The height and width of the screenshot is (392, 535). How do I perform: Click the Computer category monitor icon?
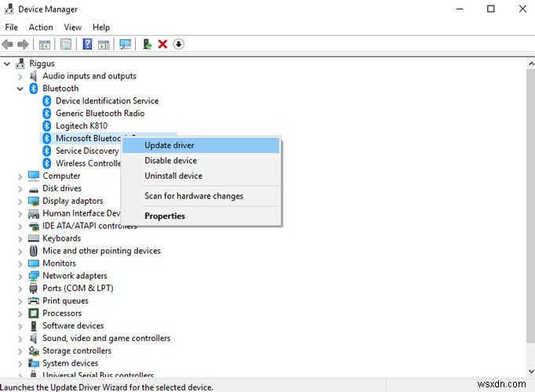click(x=34, y=176)
